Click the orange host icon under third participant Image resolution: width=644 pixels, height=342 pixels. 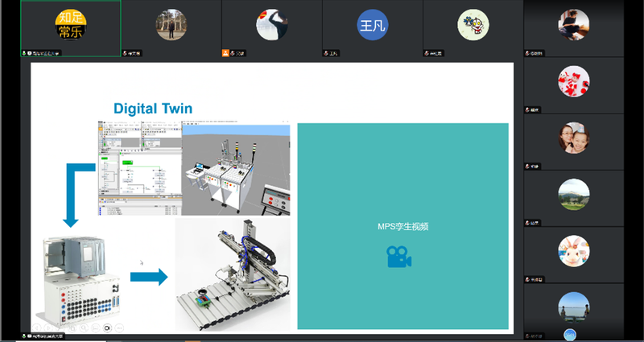pyautogui.click(x=226, y=54)
